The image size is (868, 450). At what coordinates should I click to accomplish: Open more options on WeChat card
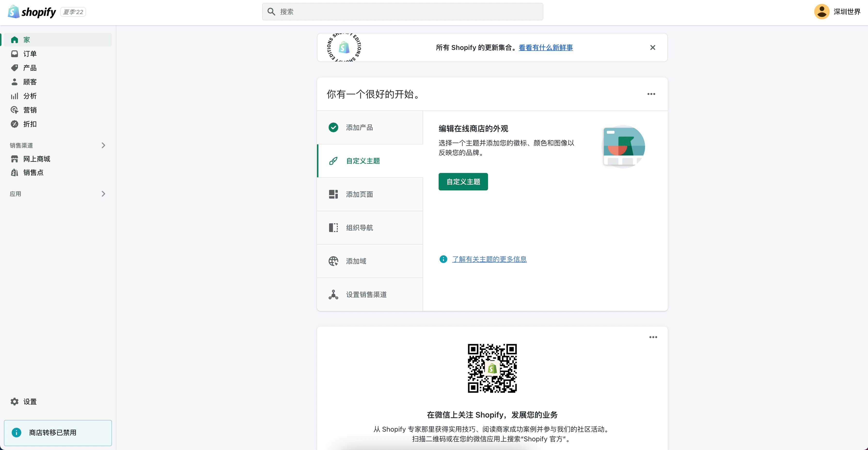[653, 337]
